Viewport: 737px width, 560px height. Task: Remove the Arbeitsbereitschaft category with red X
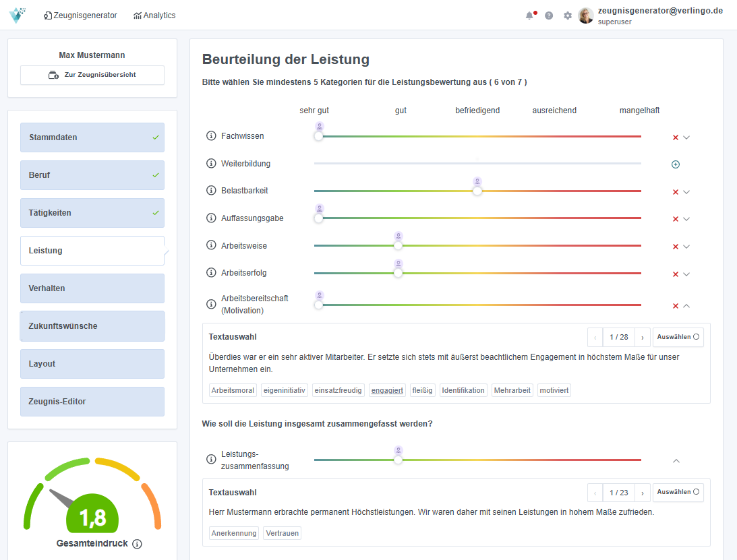pos(676,306)
